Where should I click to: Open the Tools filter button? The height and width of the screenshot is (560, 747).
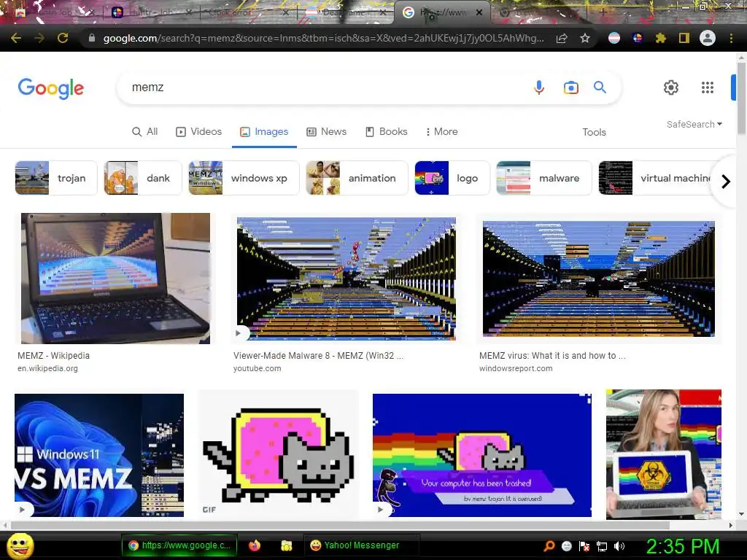[594, 133]
